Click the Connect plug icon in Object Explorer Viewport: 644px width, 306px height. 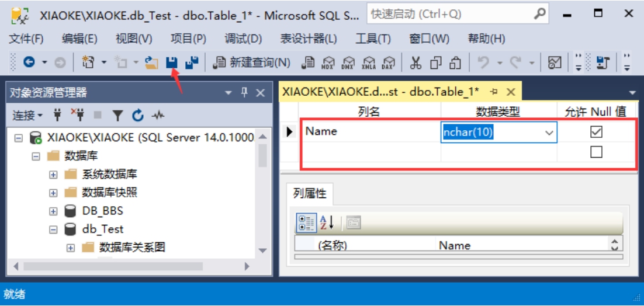point(58,116)
